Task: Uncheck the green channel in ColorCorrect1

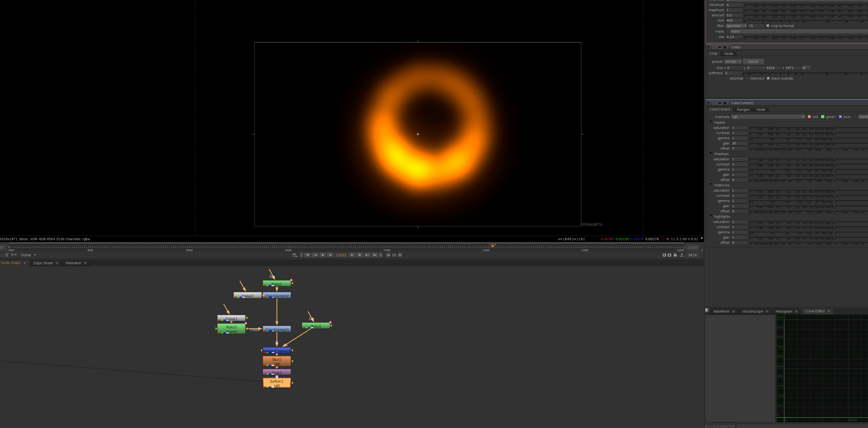Action: coord(823,117)
